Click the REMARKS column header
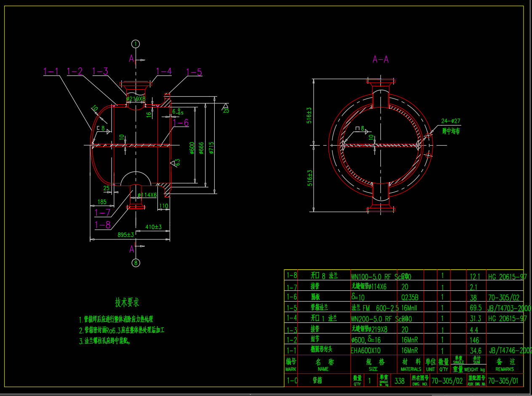532x396 pixels. point(505,369)
